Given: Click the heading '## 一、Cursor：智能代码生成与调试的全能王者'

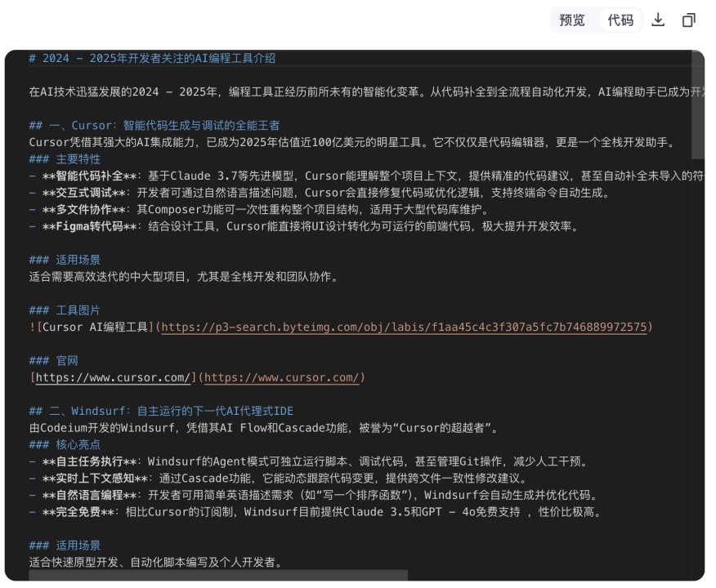Looking at the screenshot, I should click(154, 126).
